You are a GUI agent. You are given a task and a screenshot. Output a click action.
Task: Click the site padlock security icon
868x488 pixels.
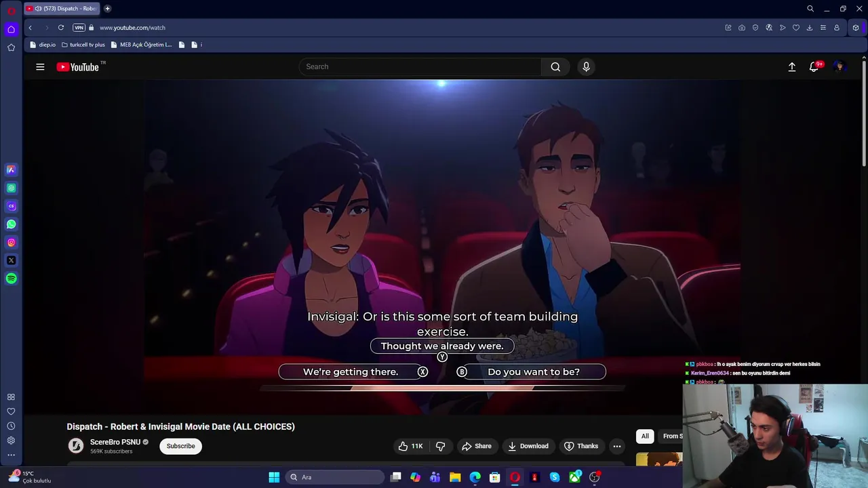click(x=92, y=28)
